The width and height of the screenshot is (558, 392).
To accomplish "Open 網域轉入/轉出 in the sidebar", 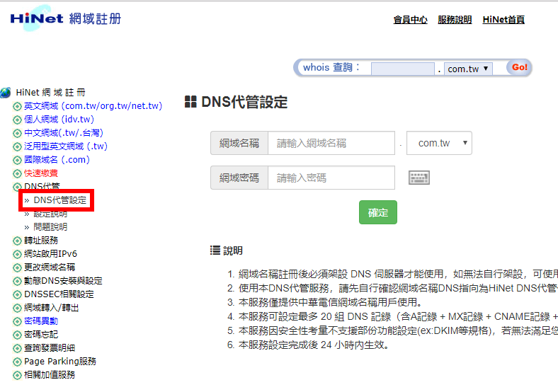I will (x=51, y=308).
